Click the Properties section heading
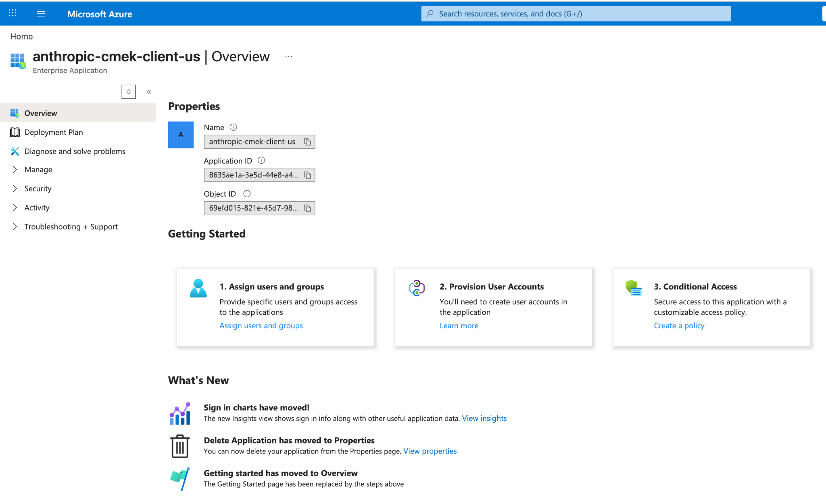This screenshot has width=826, height=504. pos(194,106)
